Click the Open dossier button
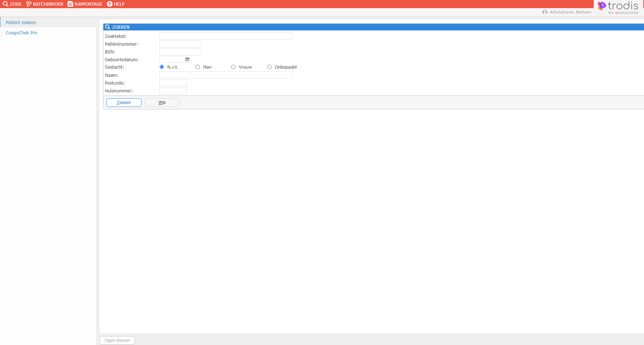The image size is (644, 345). [x=117, y=340]
